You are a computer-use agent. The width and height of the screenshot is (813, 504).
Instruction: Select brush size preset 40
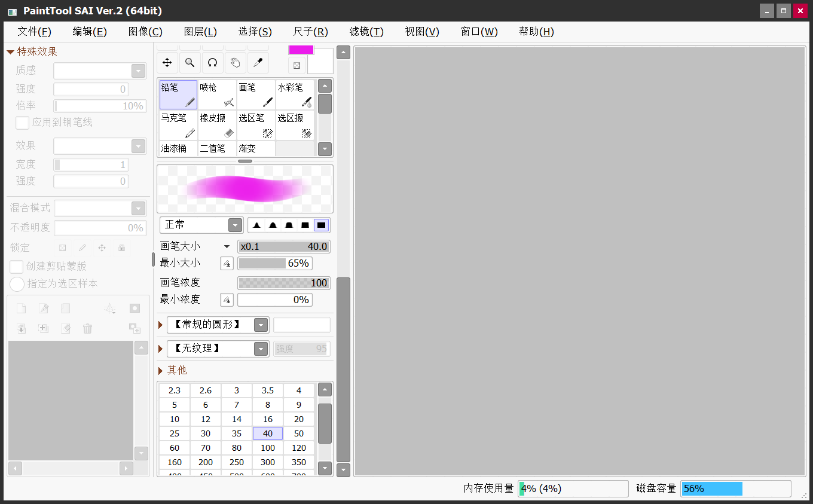[x=267, y=433]
